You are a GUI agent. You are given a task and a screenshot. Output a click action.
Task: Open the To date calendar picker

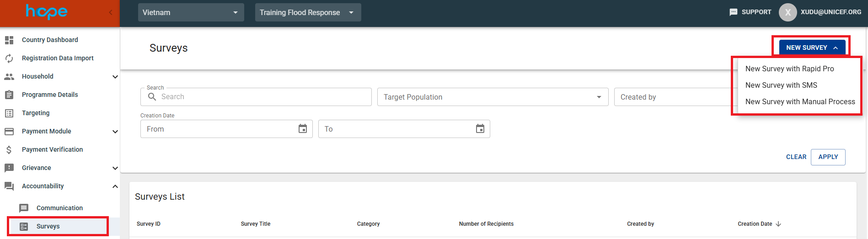(480, 129)
